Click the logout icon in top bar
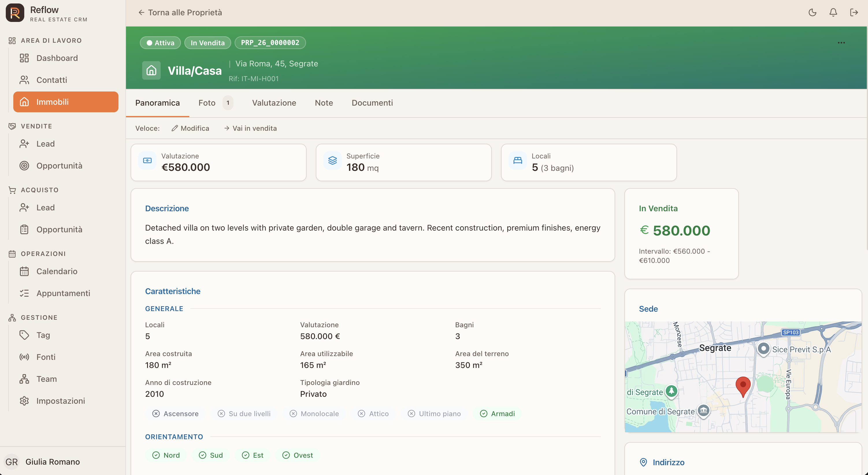The image size is (868, 475). [854, 12]
